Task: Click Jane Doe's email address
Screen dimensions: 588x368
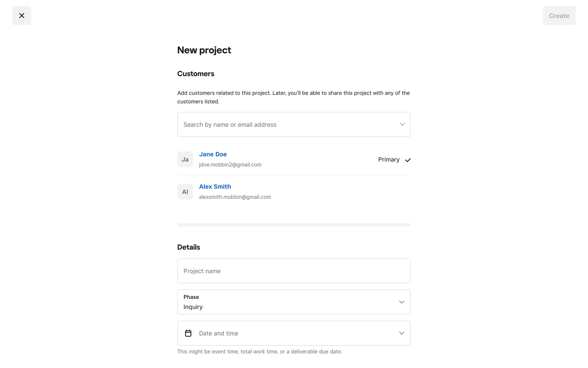Action: [x=230, y=165]
